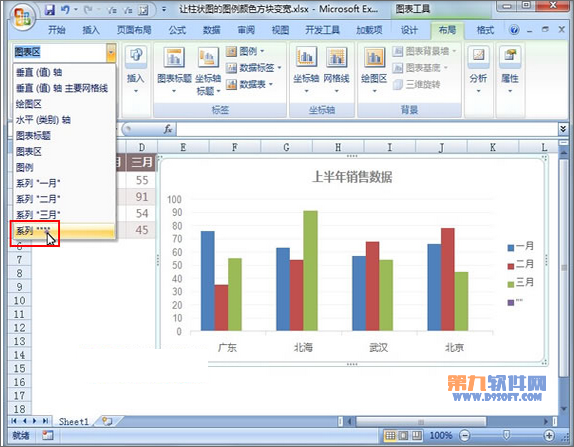Viewport: 574px width, 447px height.
Task: Click the fx insert function icon
Action: (x=168, y=129)
